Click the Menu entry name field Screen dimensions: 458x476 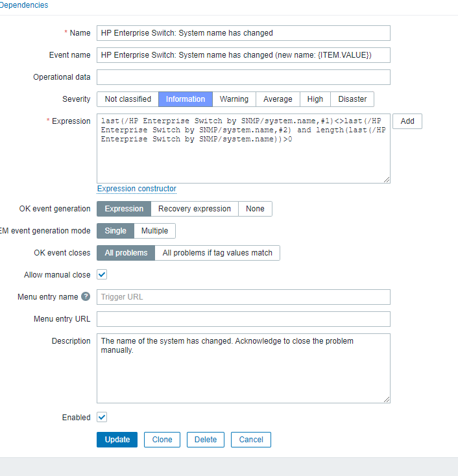click(243, 297)
